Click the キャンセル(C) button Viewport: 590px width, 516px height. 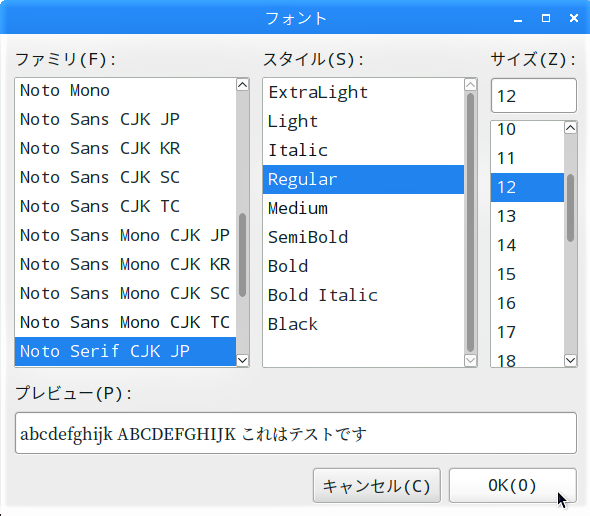[377, 486]
